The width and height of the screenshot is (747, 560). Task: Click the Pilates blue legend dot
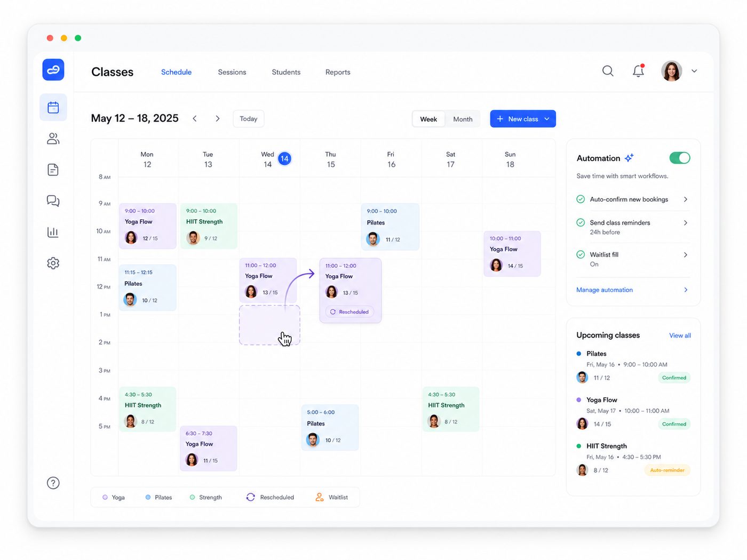[148, 497]
